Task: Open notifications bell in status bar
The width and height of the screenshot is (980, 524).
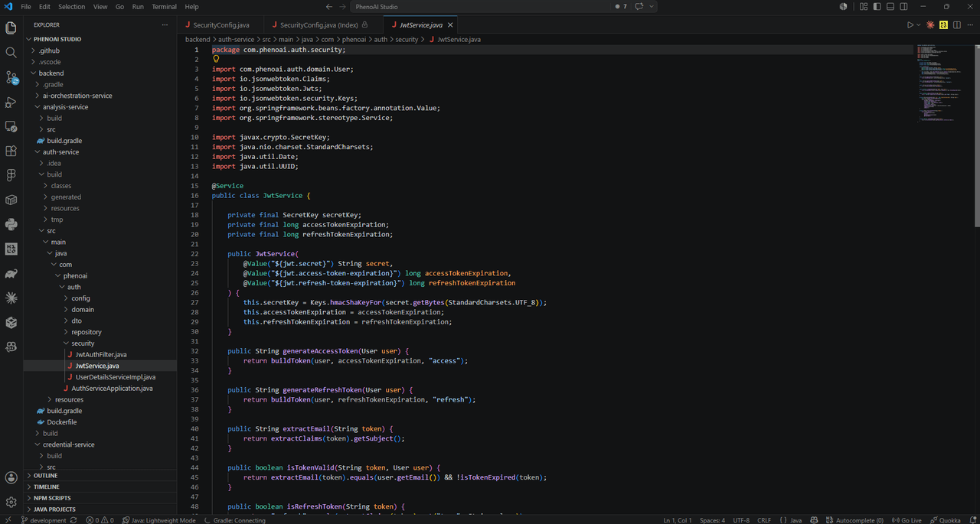Action: [972, 520]
